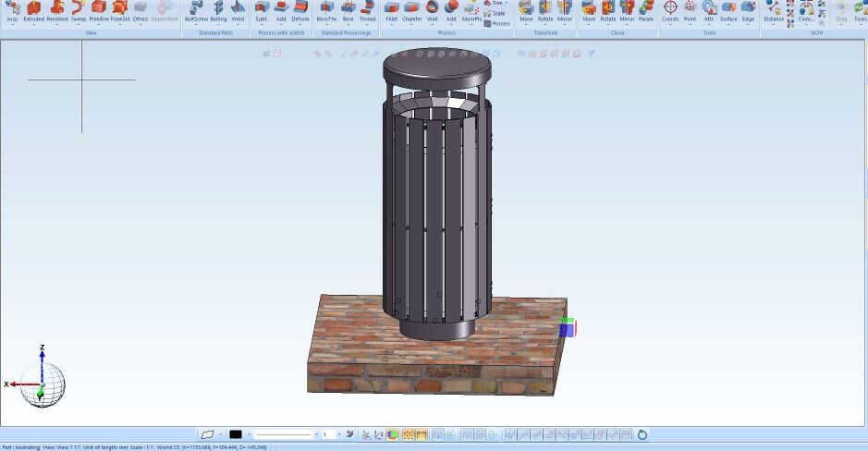Open the Distance tool in HCM group
868x451 pixels.
(x=774, y=10)
